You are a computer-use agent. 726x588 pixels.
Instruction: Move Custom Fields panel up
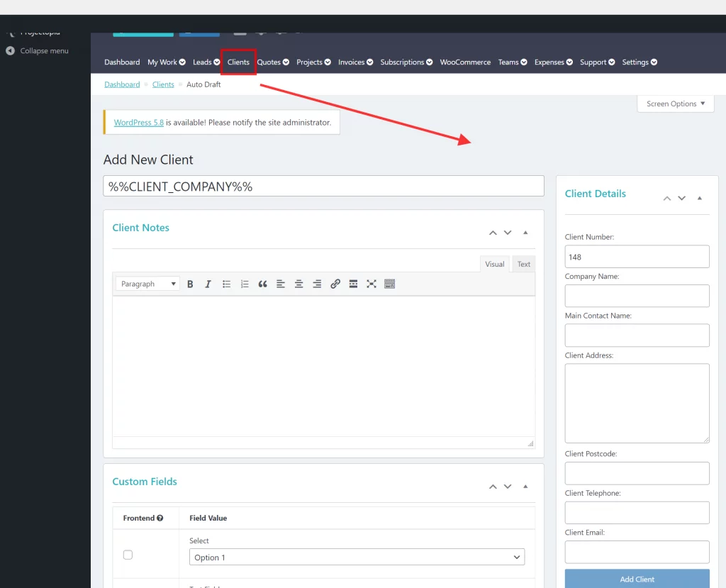click(x=493, y=487)
